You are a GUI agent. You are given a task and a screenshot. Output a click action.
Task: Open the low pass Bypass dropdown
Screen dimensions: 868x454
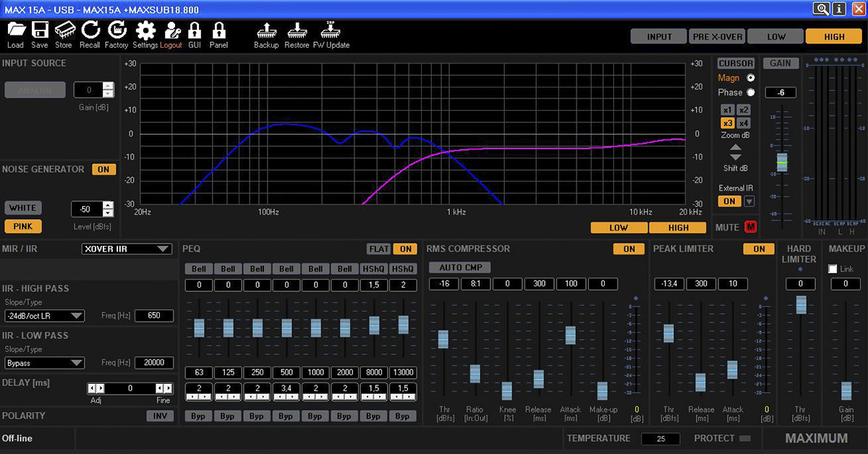[x=44, y=363]
